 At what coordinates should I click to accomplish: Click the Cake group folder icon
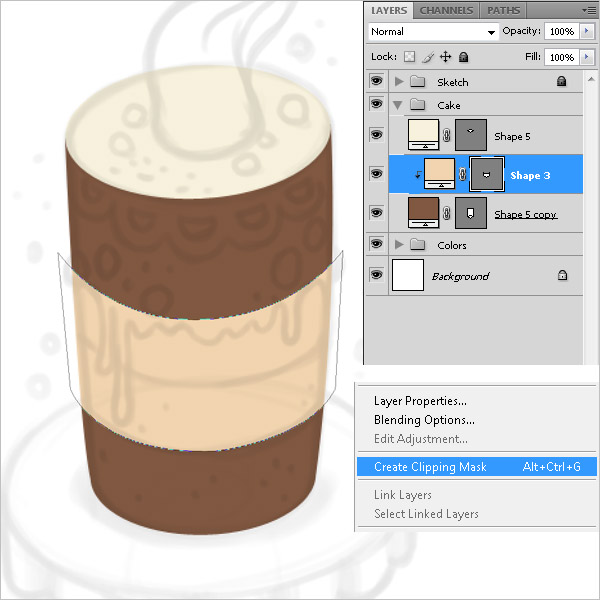pyautogui.click(x=417, y=104)
